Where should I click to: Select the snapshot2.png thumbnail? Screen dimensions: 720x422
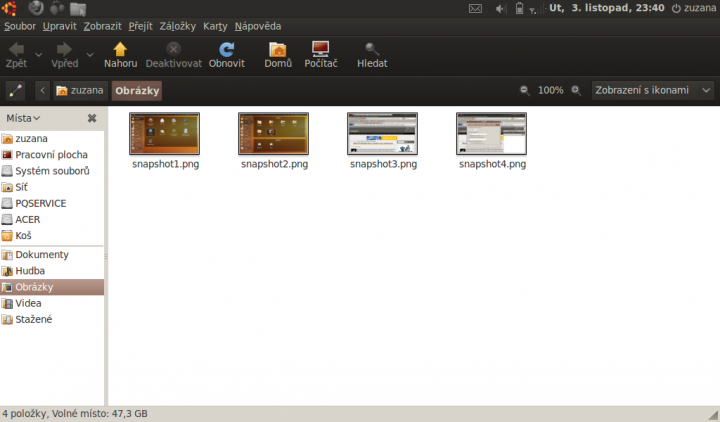click(274, 134)
